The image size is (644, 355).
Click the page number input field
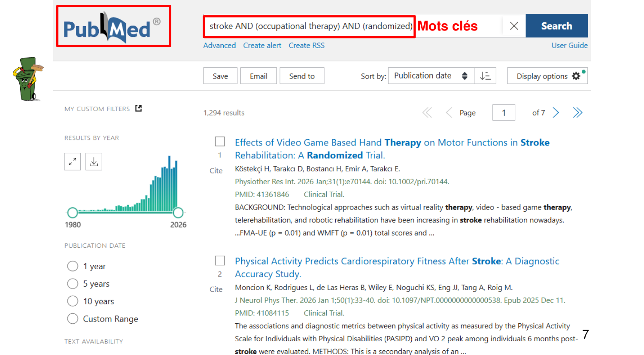click(x=504, y=113)
